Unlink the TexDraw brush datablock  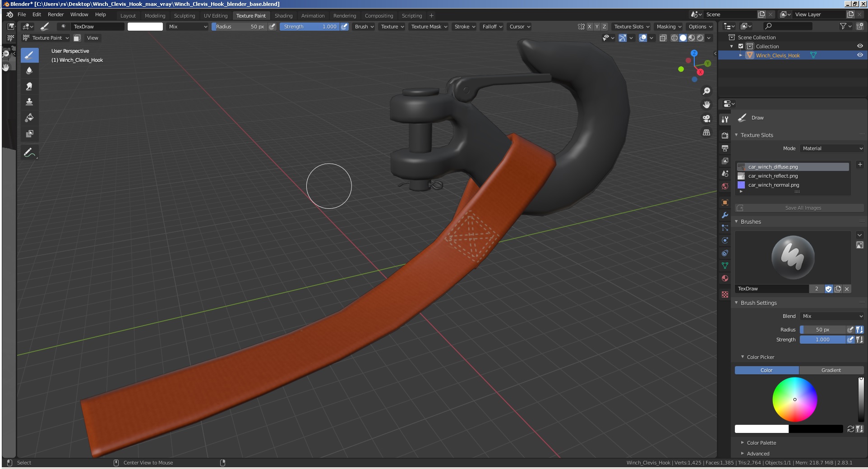click(x=847, y=289)
